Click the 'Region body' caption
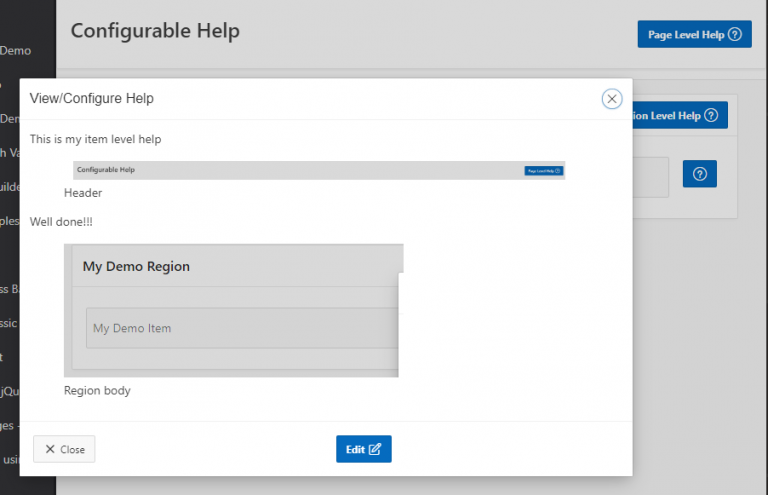This screenshot has height=495, width=768. tap(97, 391)
